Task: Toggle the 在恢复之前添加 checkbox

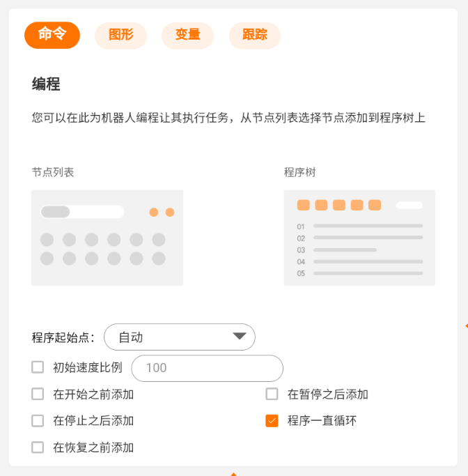Action: 38,447
